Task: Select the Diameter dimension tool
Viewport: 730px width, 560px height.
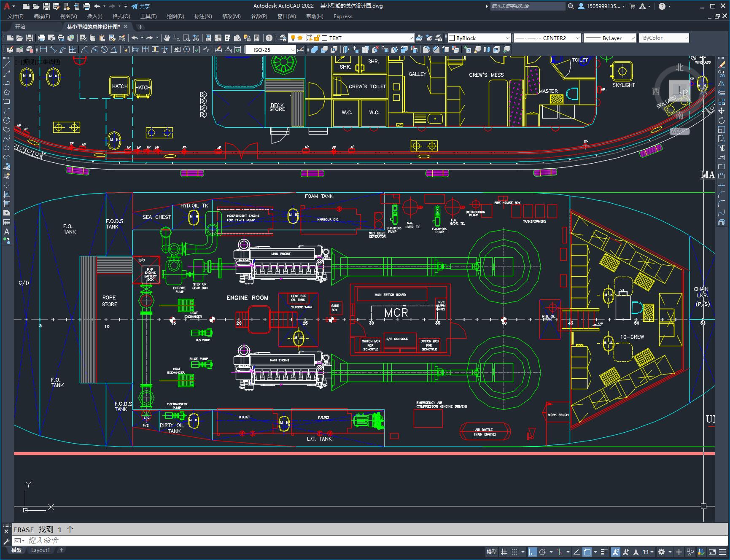Action: 104,49
